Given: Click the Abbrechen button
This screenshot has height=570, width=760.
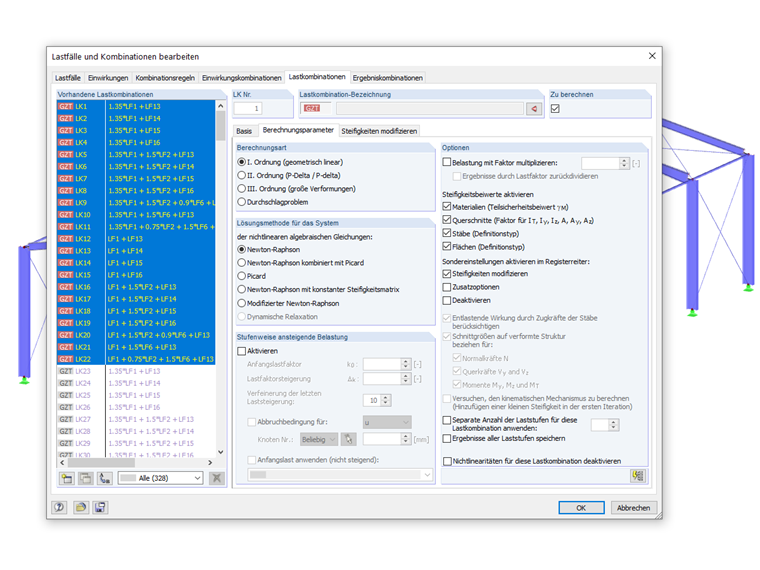Looking at the screenshot, I should (633, 507).
